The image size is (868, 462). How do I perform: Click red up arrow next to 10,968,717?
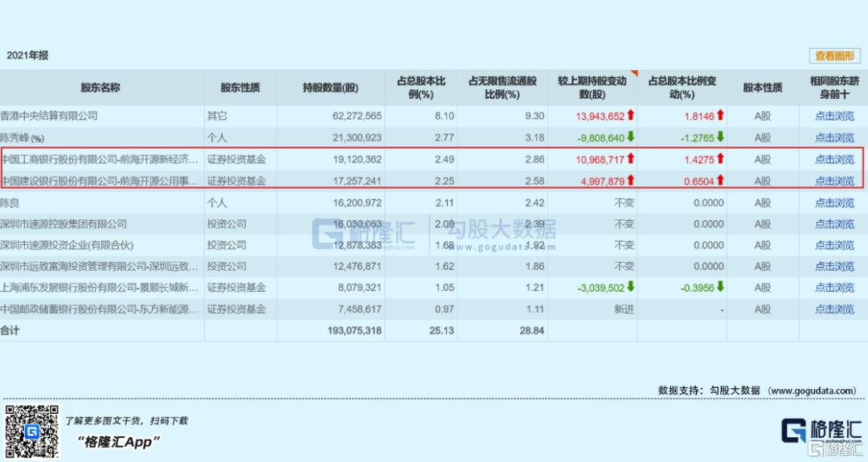pyautogui.click(x=631, y=158)
